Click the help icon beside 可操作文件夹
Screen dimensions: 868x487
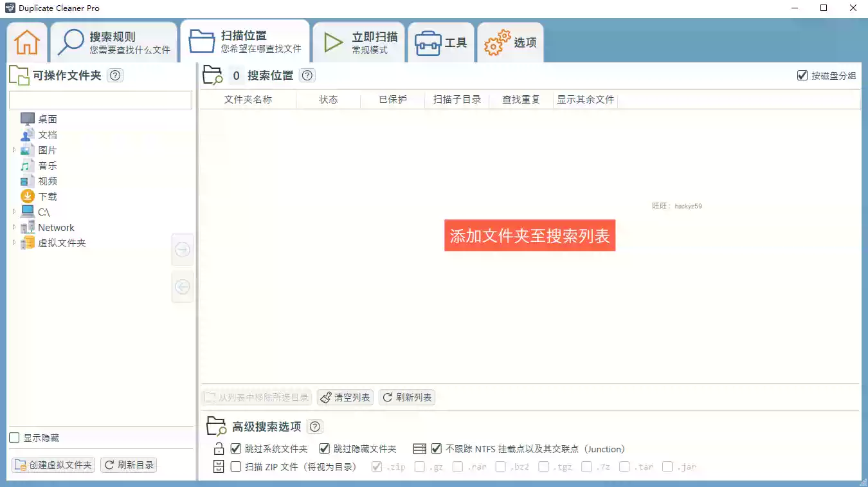(x=115, y=75)
